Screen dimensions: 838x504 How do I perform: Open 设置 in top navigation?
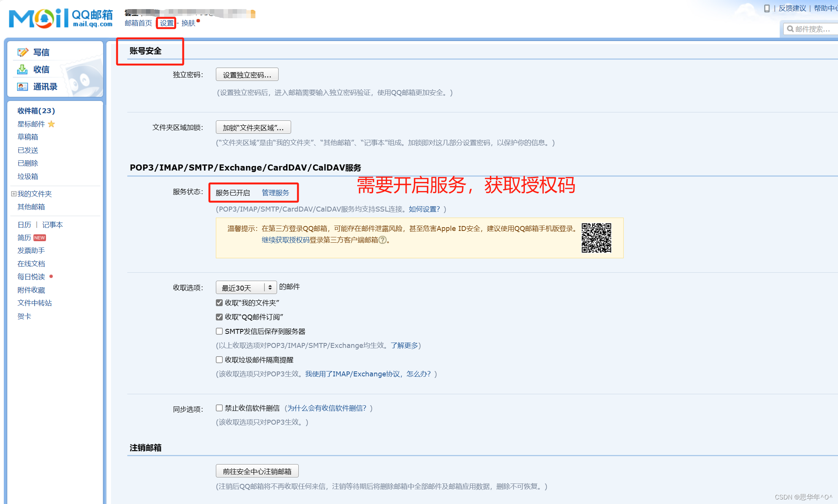[x=166, y=23]
